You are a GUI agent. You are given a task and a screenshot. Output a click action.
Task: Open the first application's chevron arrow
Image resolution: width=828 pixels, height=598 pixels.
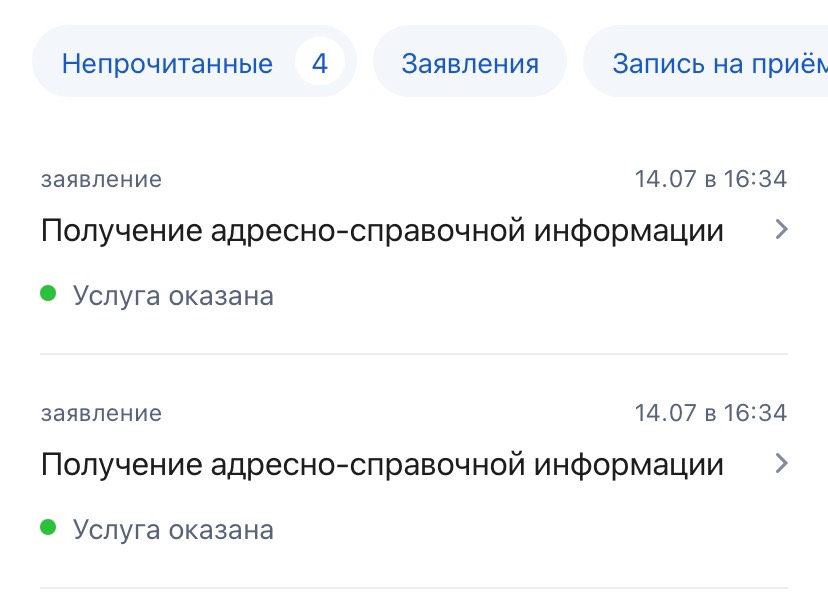(x=782, y=231)
